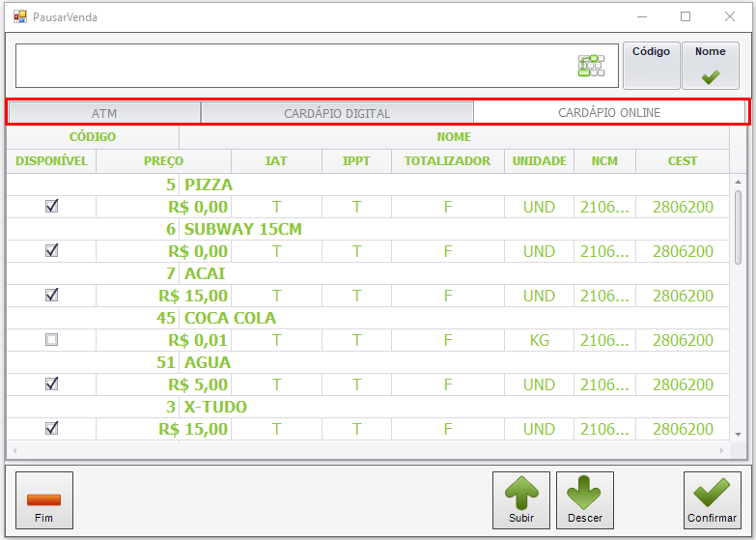The width and height of the screenshot is (756, 540).
Task: Enable the COCA COLA disponível checkbox
Action: [51, 340]
